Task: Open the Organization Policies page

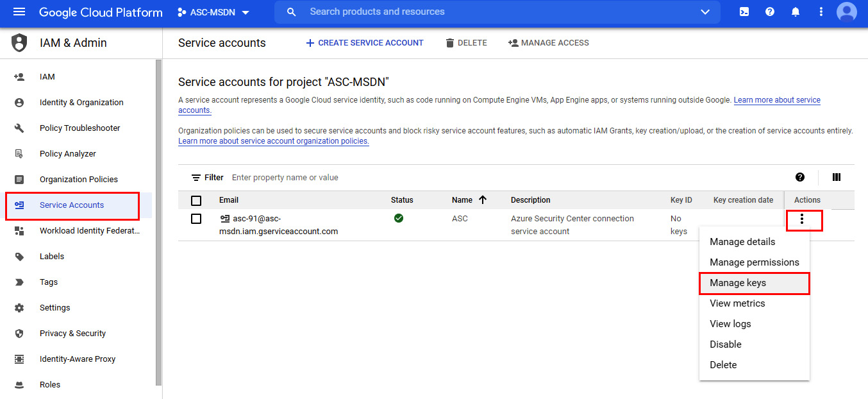Action: point(79,180)
